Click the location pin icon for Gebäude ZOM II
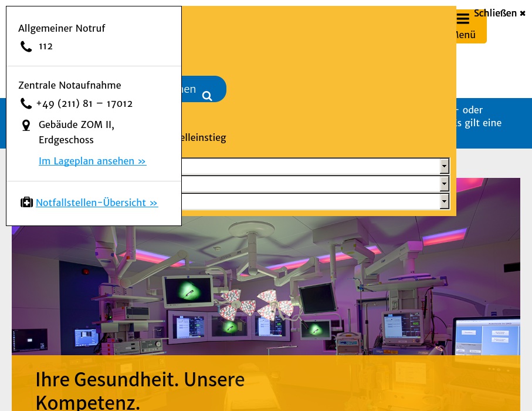 pyautogui.click(x=26, y=125)
